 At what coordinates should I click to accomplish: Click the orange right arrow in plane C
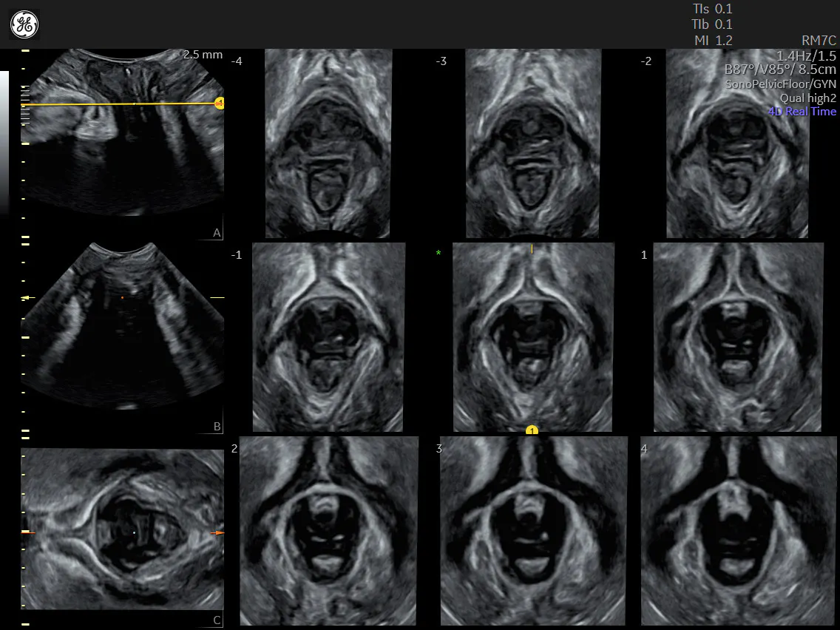click(217, 532)
